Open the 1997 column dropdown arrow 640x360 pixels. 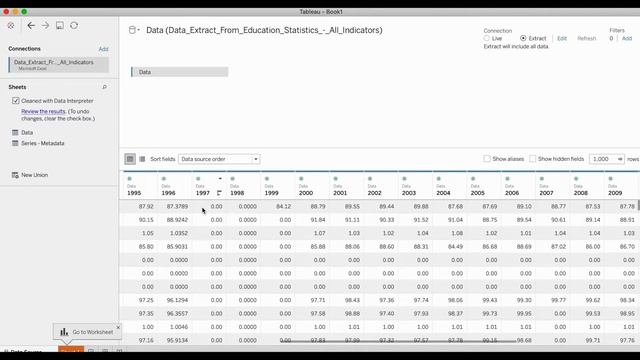[x=220, y=179]
